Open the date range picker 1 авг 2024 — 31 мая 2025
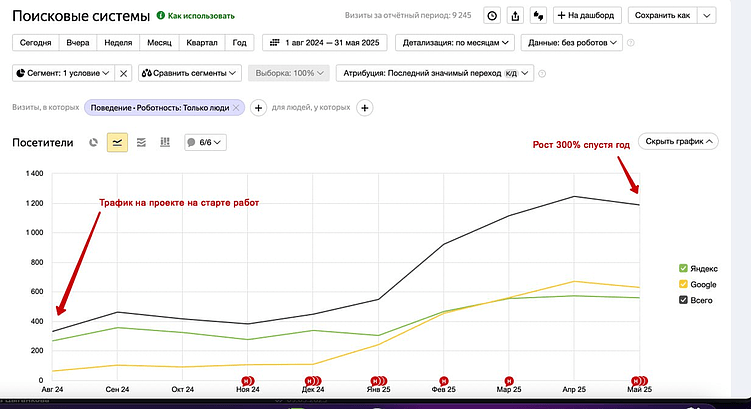Image resolution: width=751 pixels, height=409 pixels. pyautogui.click(x=325, y=43)
